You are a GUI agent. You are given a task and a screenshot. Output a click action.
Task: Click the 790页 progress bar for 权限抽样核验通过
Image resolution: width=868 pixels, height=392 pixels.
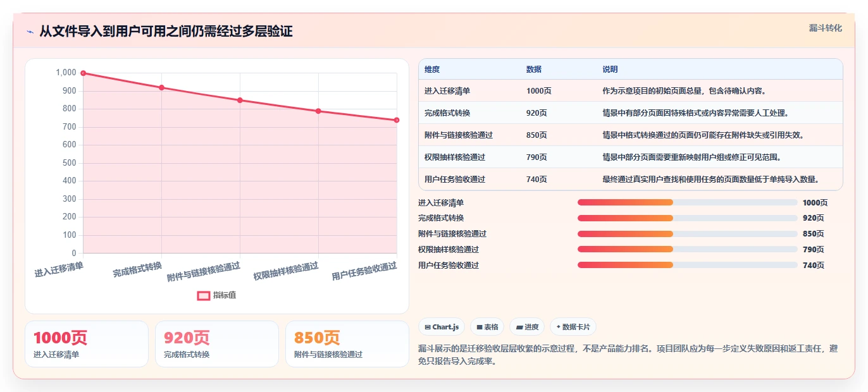coord(687,249)
